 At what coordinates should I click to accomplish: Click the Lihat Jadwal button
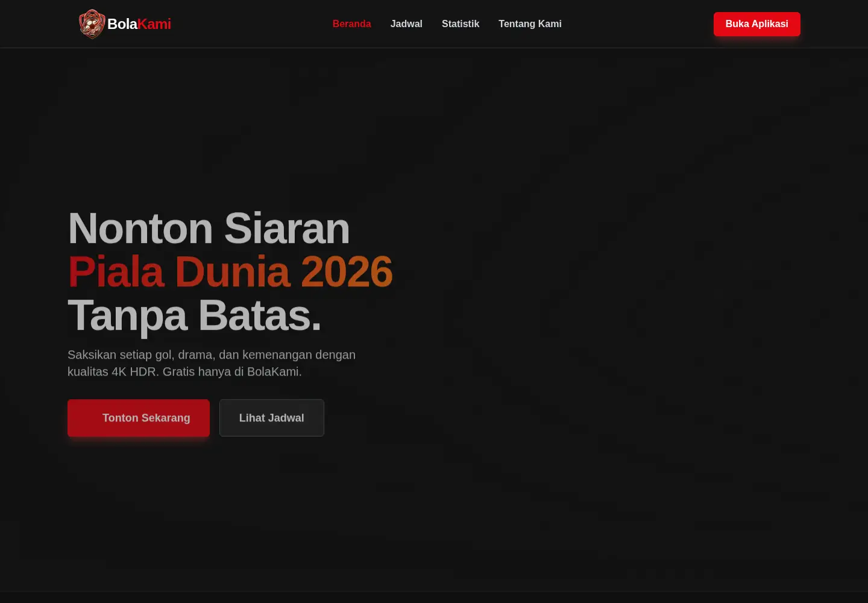[272, 418]
